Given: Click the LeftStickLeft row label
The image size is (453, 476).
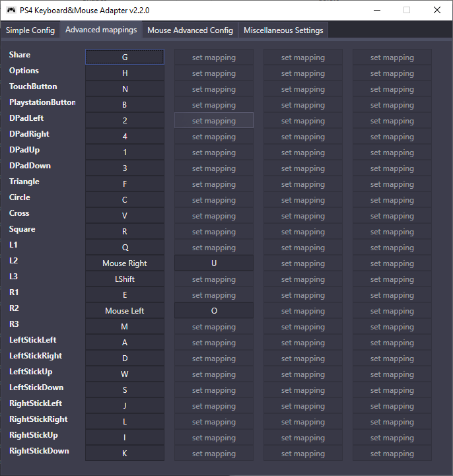Looking at the screenshot, I should 33,340.
